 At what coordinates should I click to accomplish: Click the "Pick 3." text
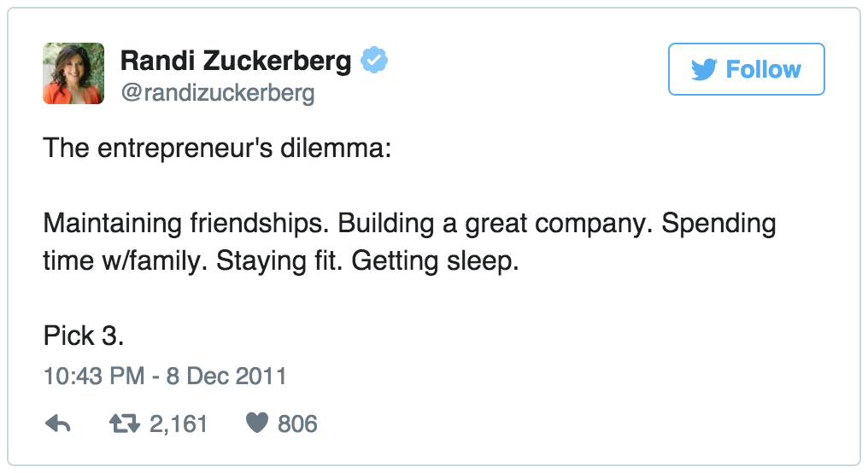tap(84, 336)
